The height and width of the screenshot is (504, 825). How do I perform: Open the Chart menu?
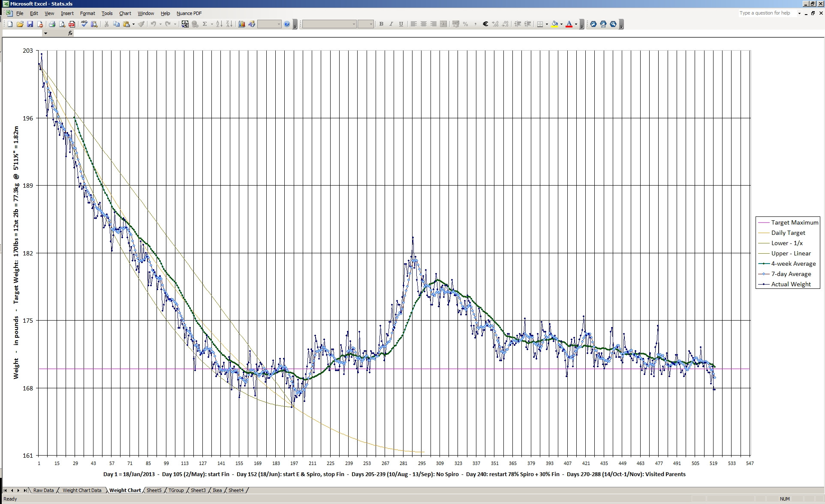[x=125, y=13]
